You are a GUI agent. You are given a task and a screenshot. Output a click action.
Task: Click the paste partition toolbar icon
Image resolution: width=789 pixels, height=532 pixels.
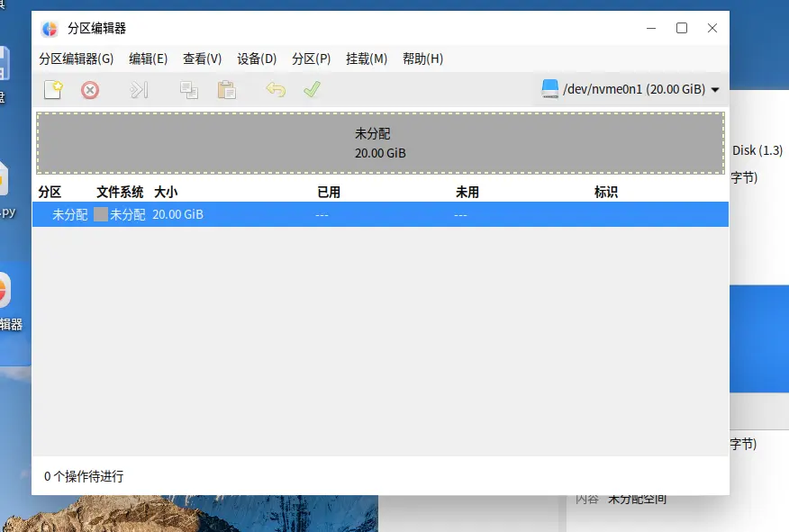(226, 90)
